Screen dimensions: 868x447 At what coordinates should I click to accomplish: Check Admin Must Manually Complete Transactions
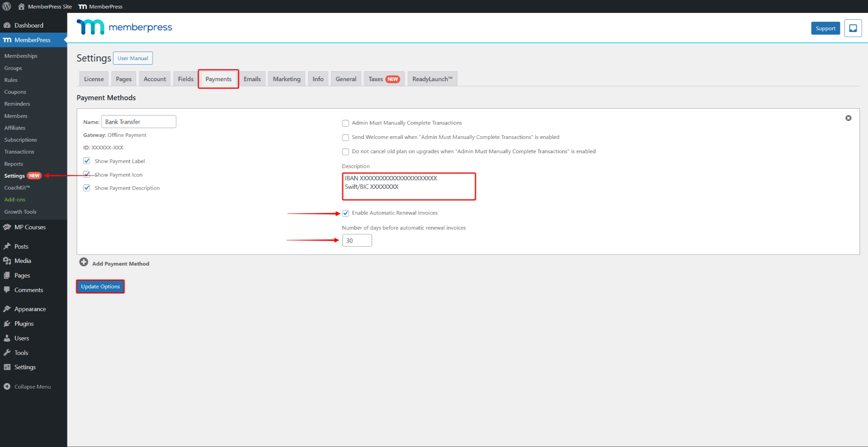pyautogui.click(x=345, y=123)
